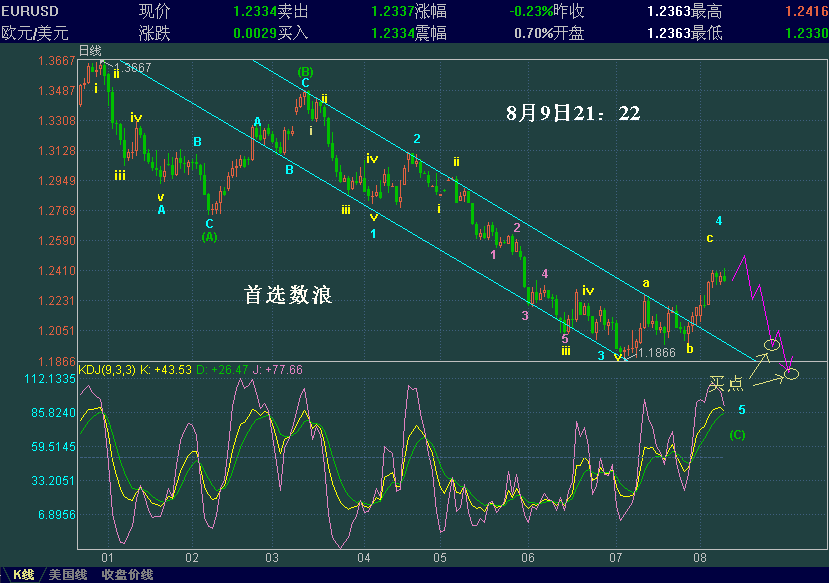Click the KDJ(9,3,3) indicator name
Image resolution: width=829 pixels, height=583 pixels.
pyautogui.click(x=107, y=370)
